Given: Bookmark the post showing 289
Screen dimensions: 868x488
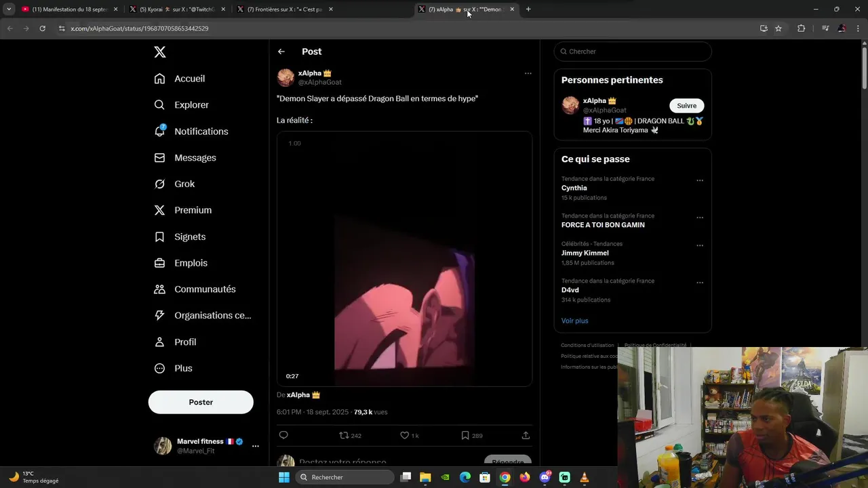Looking at the screenshot, I should [471, 435].
